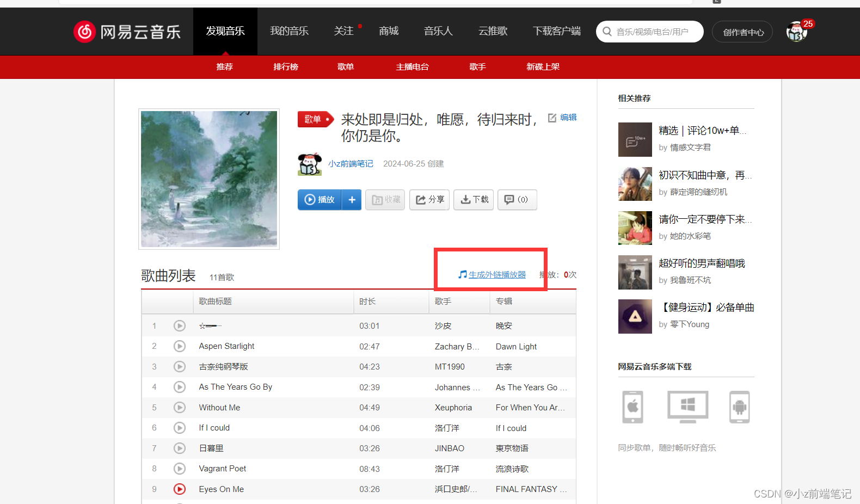Click thumbnail of 【健身运动】必备单曲 playlist
This screenshot has width=860, height=504.
point(635,316)
